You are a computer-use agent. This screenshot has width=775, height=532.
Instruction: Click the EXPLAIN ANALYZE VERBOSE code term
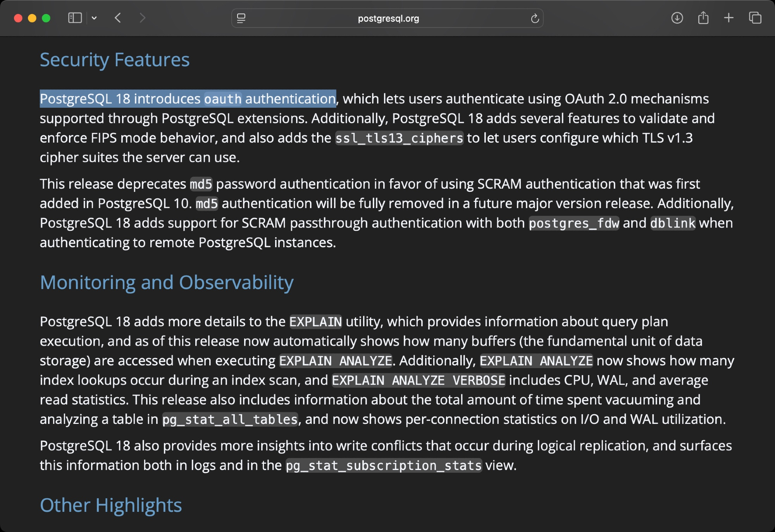coord(418,380)
